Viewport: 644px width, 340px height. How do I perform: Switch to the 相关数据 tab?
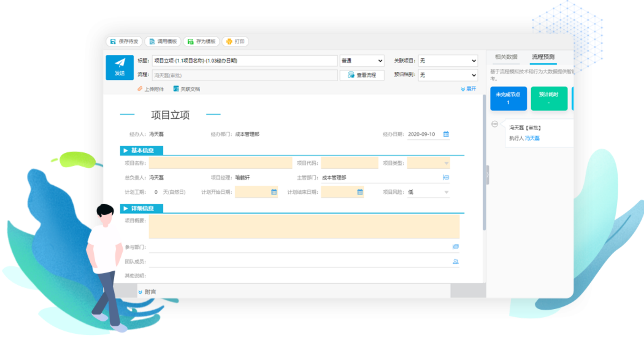click(506, 57)
